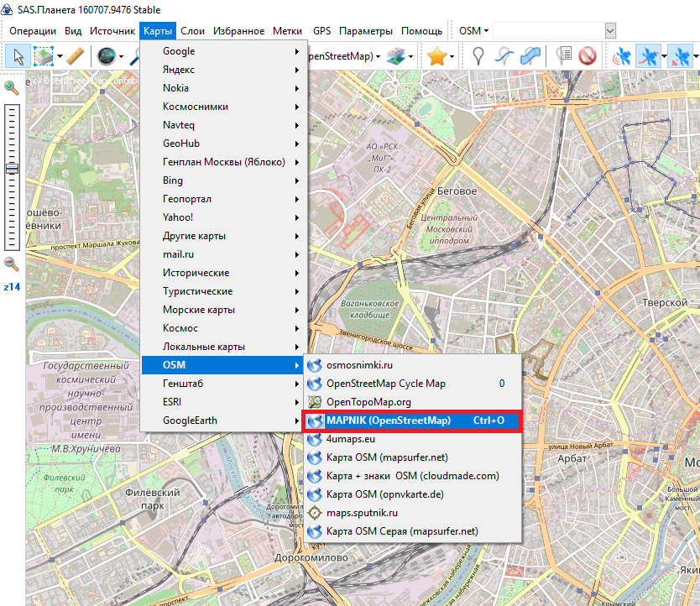Expand the search box combo arrow

[610, 31]
